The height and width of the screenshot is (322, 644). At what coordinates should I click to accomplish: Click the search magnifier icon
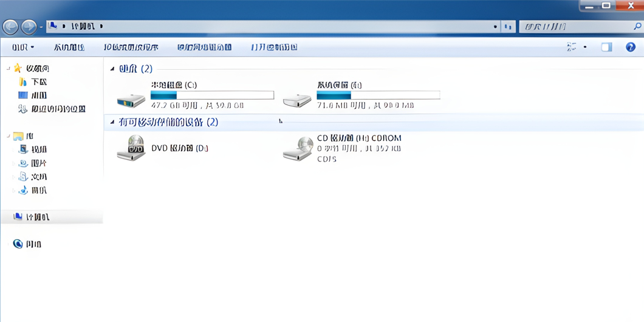click(x=637, y=27)
